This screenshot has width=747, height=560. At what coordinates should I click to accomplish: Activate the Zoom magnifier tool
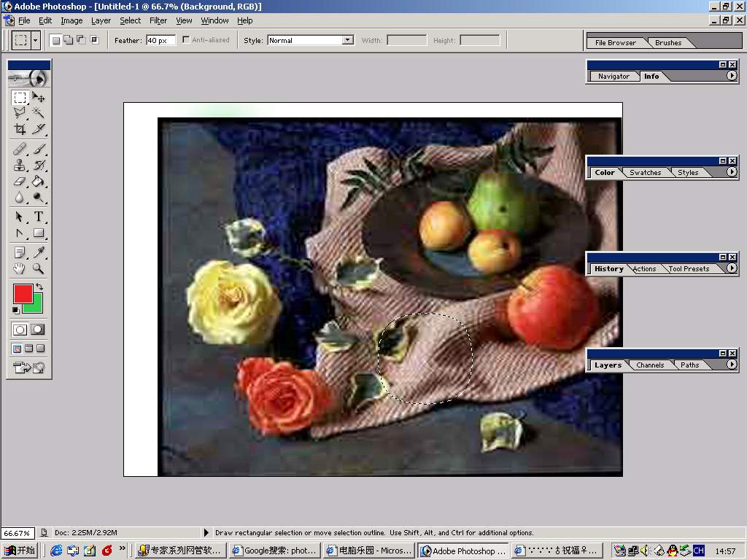click(x=39, y=268)
